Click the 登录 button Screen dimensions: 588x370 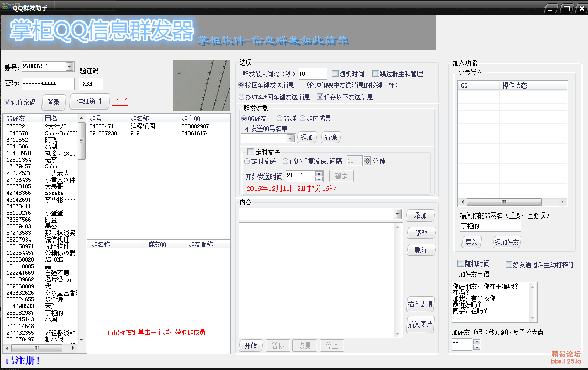(54, 102)
